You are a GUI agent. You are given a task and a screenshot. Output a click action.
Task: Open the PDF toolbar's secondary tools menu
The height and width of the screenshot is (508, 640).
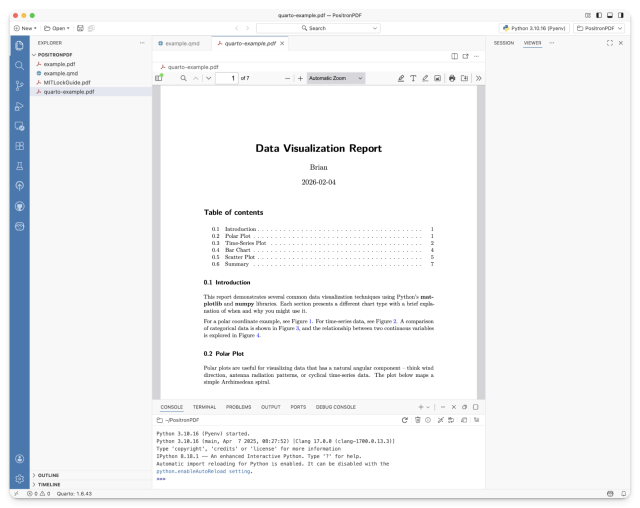pos(479,78)
